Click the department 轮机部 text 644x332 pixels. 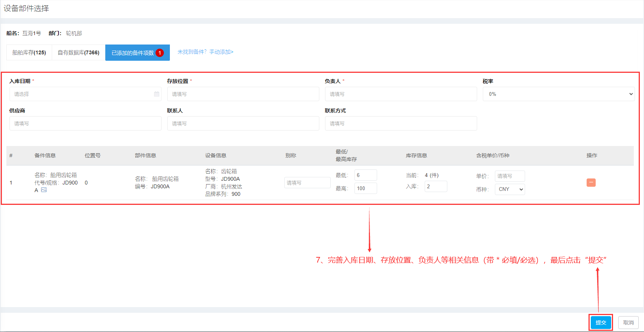coord(74,33)
